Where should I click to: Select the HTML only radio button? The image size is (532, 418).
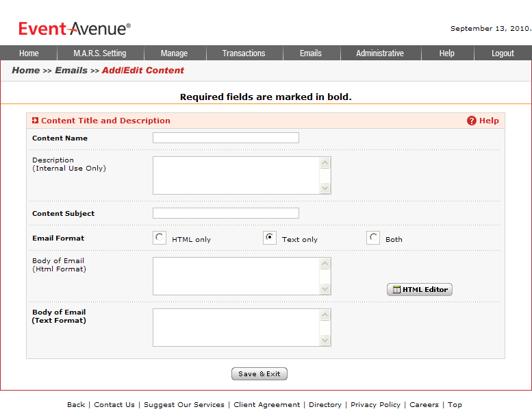click(x=160, y=238)
